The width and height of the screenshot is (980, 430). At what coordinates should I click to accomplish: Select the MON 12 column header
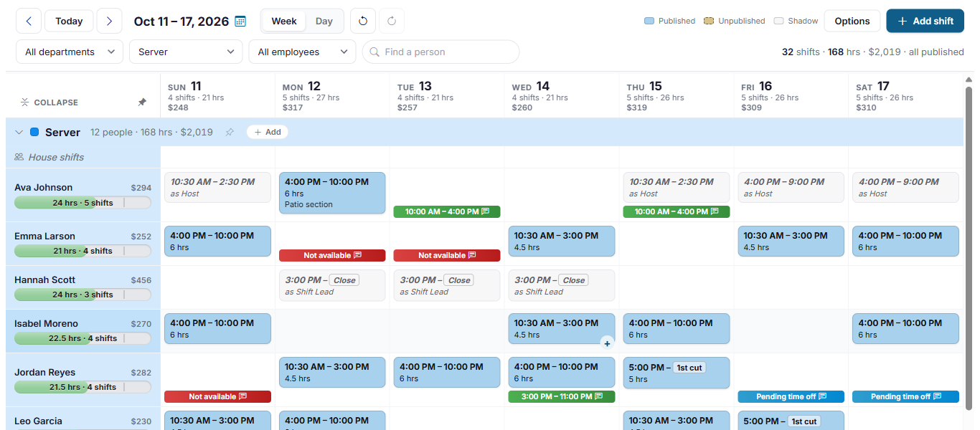332,96
